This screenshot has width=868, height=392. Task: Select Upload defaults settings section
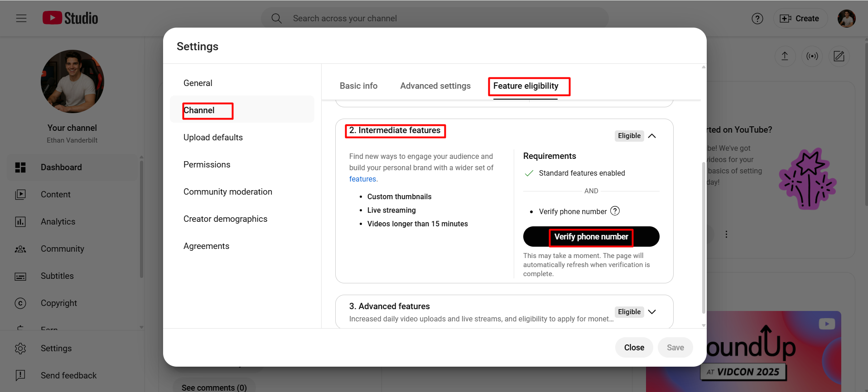point(242,138)
